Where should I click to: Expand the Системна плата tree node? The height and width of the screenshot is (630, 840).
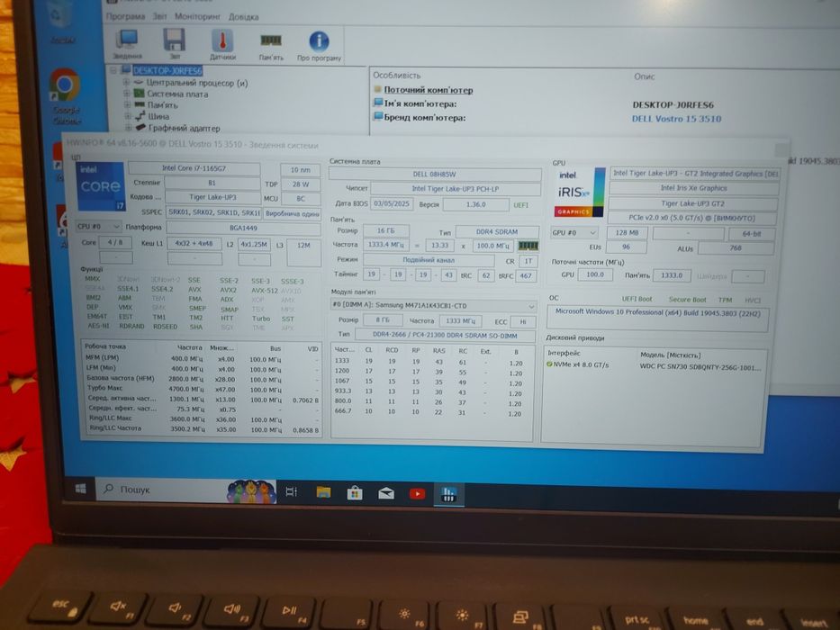click(x=127, y=94)
